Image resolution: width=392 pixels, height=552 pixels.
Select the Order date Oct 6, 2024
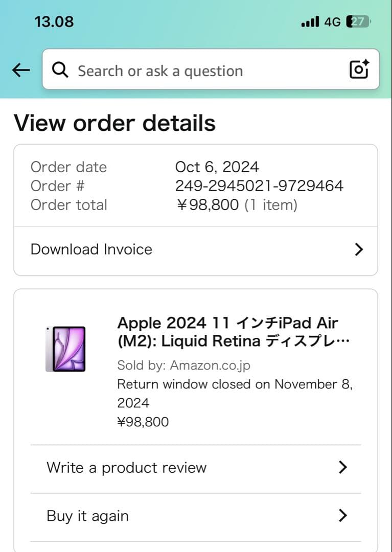pos(216,167)
